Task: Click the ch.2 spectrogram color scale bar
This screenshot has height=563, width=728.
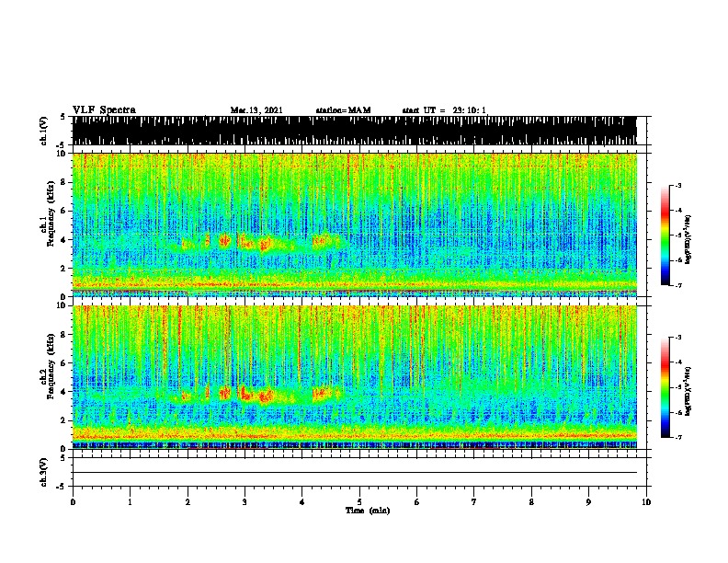Action: [x=665, y=387]
